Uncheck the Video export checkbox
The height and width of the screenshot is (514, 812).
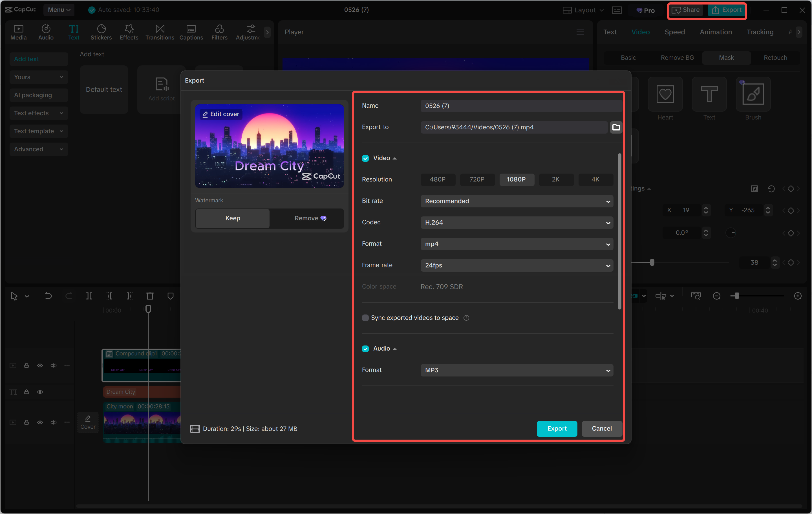coord(365,158)
